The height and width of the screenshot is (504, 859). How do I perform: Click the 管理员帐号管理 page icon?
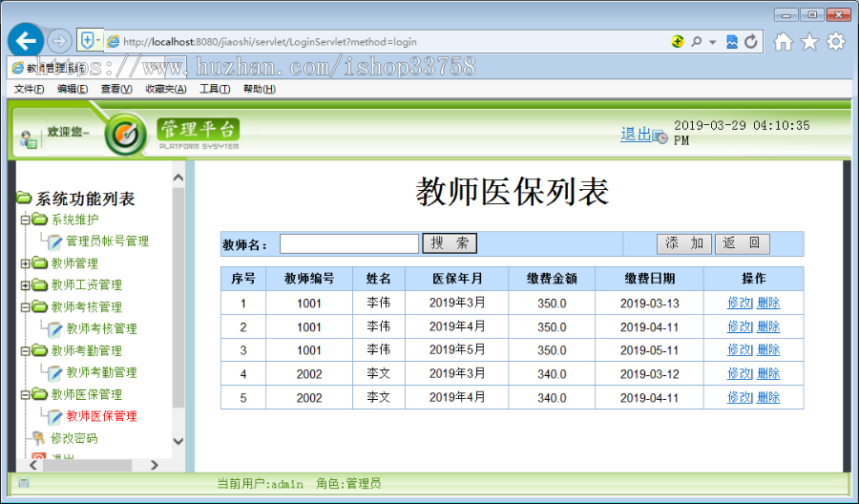[x=54, y=241]
